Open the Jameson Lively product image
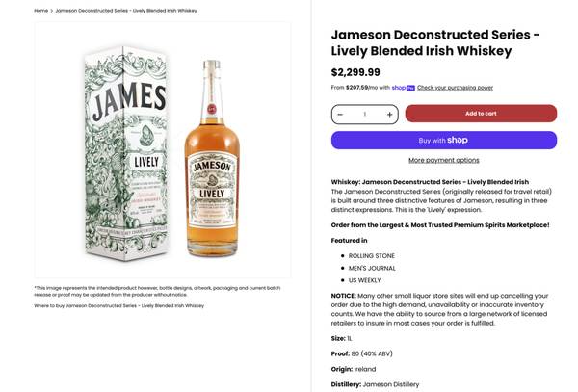578x392 pixels. click(162, 150)
